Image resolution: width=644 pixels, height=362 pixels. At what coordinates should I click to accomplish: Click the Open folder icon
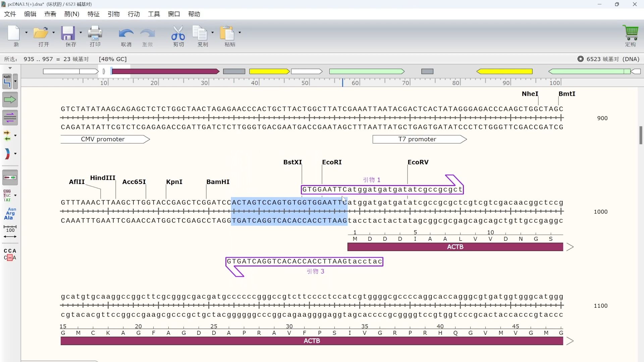click(x=41, y=33)
